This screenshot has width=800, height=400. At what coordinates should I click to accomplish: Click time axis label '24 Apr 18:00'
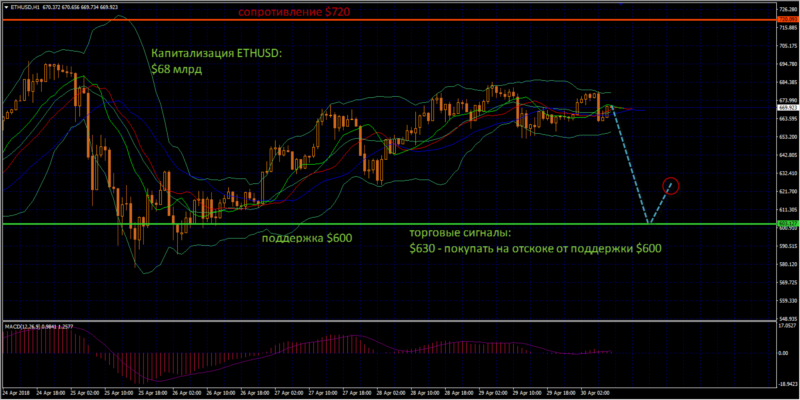click(49, 394)
